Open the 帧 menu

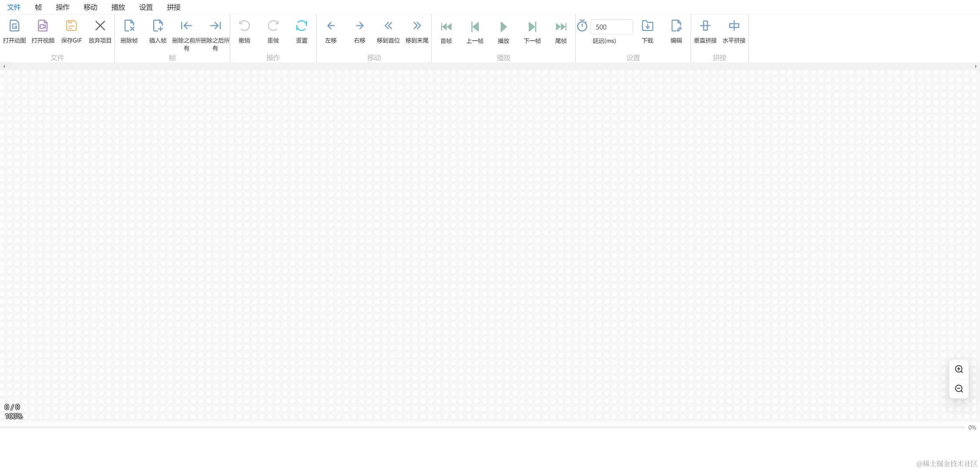(x=38, y=7)
